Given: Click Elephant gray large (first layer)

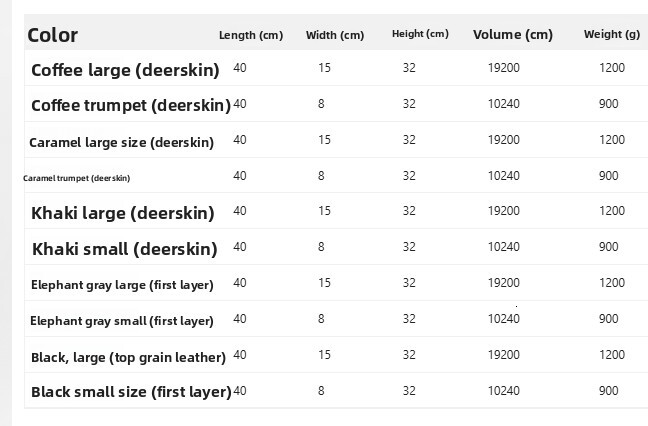Looking at the screenshot, I should click(122, 285).
